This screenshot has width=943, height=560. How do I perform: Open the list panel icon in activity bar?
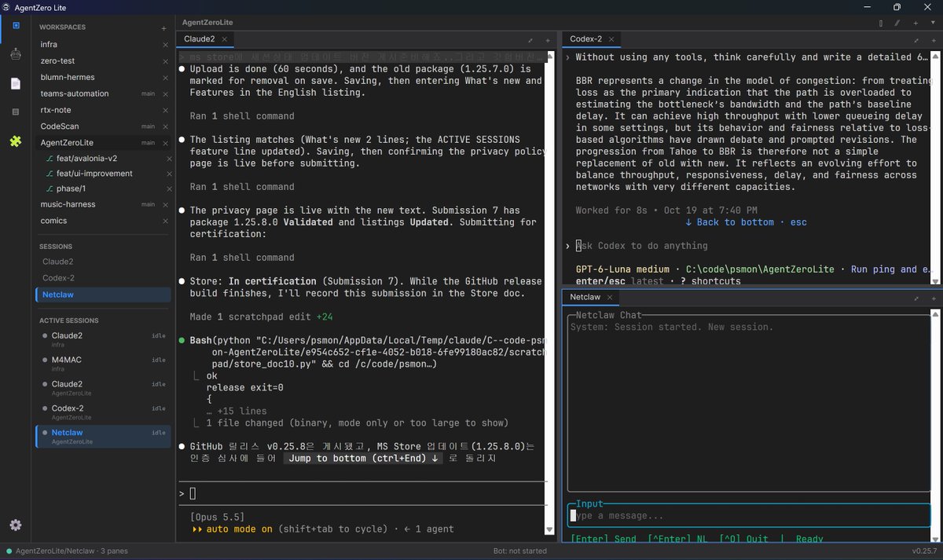click(16, 112)
